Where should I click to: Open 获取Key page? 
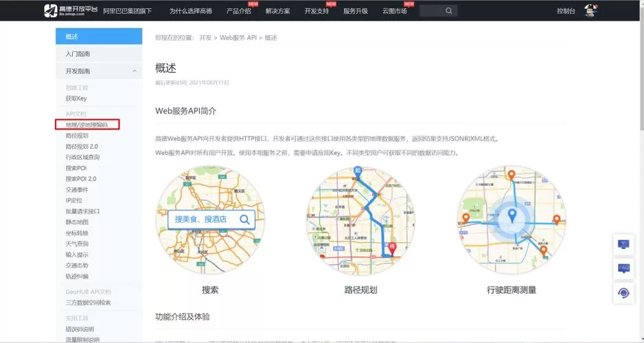(76, 99)
